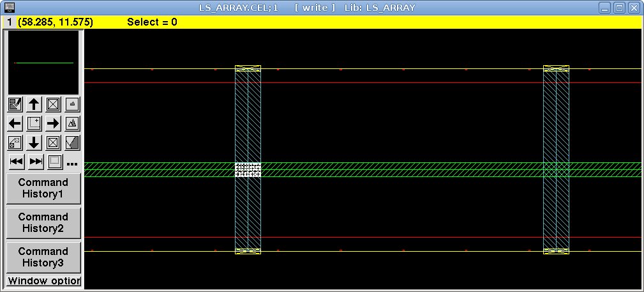The width and height of the screenshot is (644, 292).
Task: Click the pan right arrow button
Action: [x=54, y=123]
